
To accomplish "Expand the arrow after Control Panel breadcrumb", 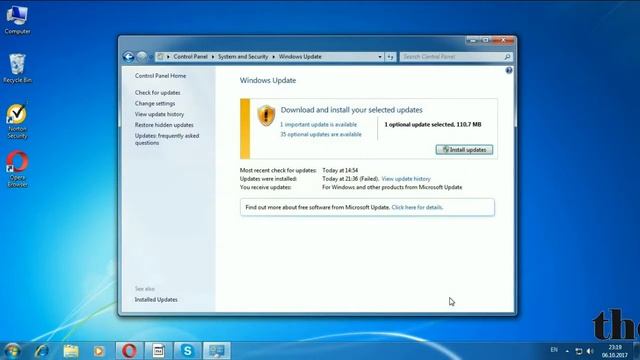I will pyautogui.click(x=213, y=57).
